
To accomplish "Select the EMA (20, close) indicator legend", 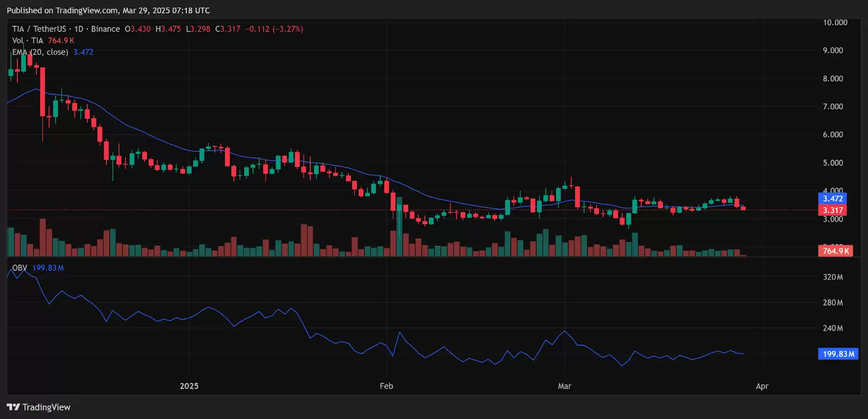I will tap(40, 52).
